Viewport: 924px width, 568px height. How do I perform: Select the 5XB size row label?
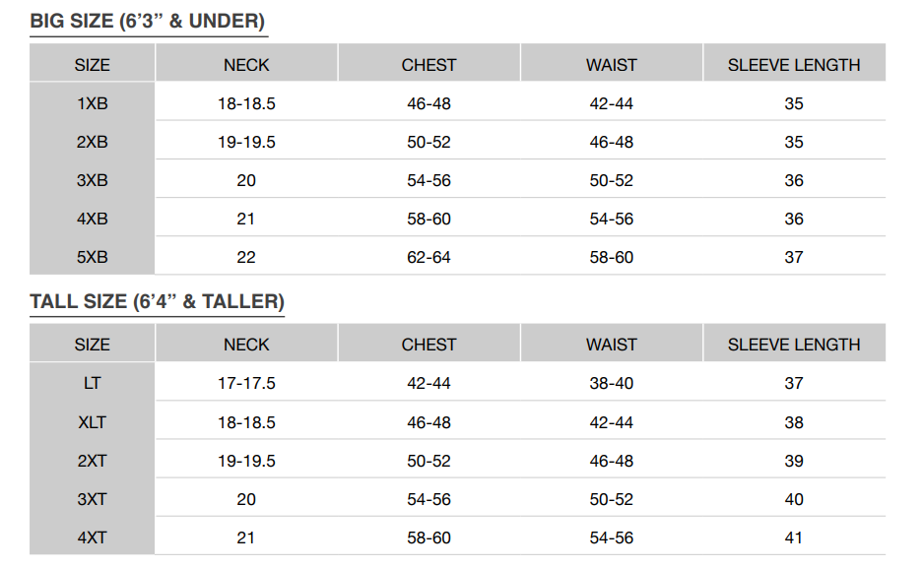(x=93, y=257)
